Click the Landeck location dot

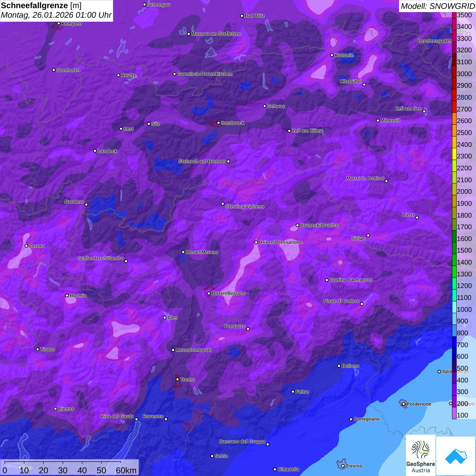pyautogui.click(x=95, y=151)
